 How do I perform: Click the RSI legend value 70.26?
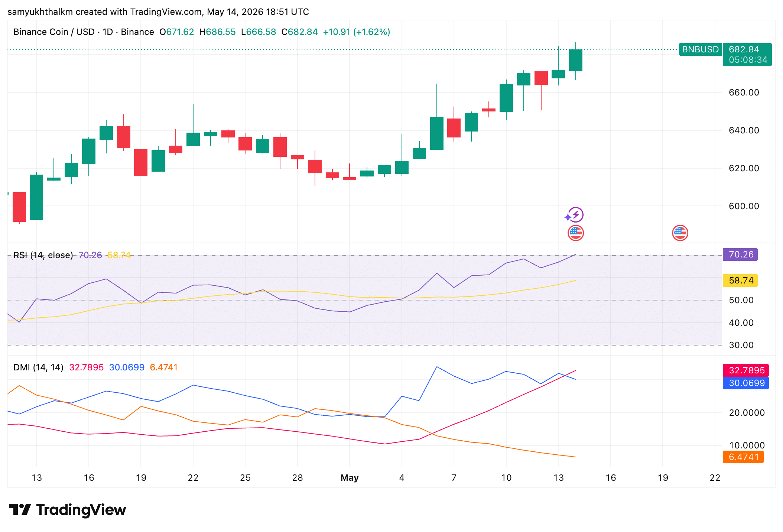pyautogui.click(x=90, y=255)
